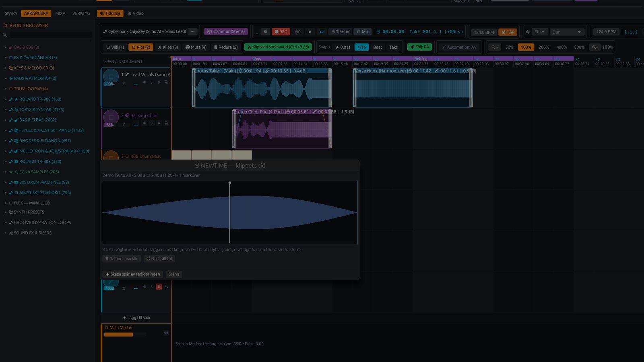
Task: Switch to the SKAPA tab
Action: click(x=11, y=13)
